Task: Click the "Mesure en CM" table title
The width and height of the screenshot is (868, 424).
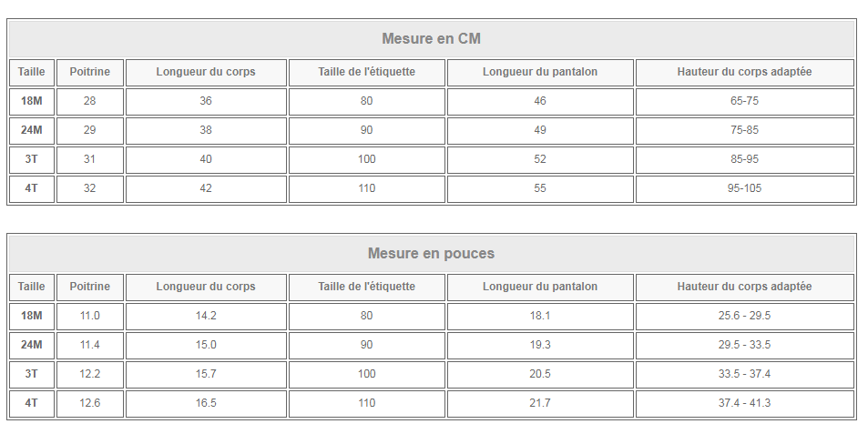Action: [x=431, y=39]
